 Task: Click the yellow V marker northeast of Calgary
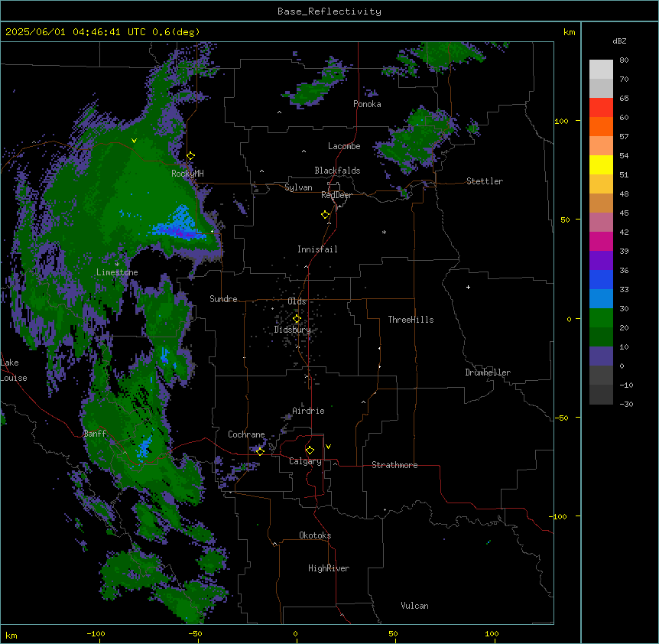(328, 447)
